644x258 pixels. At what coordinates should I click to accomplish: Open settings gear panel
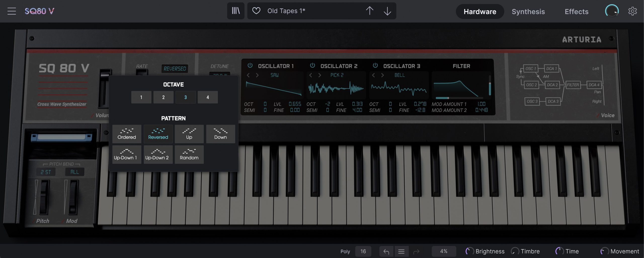point(632,11)
